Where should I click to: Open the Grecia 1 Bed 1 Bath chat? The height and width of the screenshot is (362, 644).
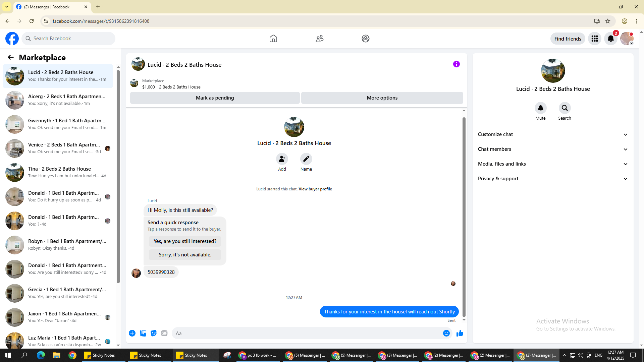tap(58, 293)
